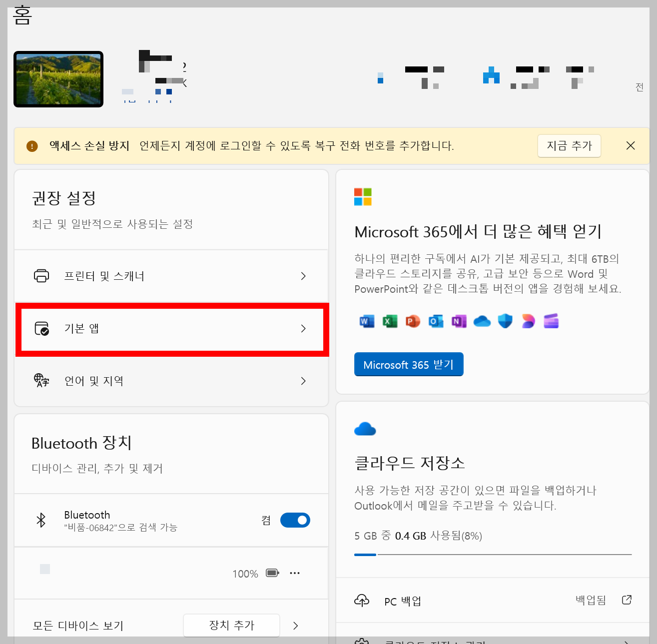Click the cloud upload icon beside PC 백업
Screen dimensions: 657x644
362,601
